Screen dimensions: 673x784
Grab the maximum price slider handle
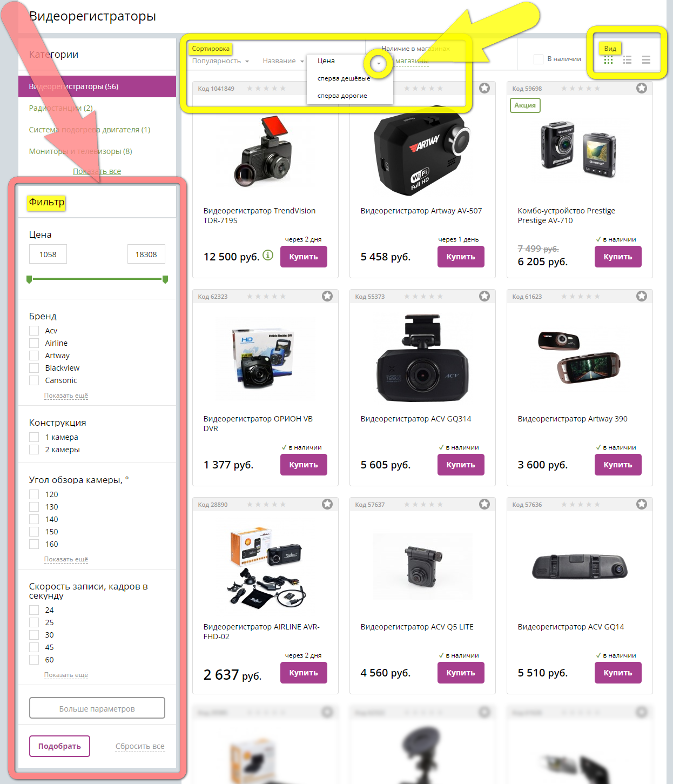165,279
